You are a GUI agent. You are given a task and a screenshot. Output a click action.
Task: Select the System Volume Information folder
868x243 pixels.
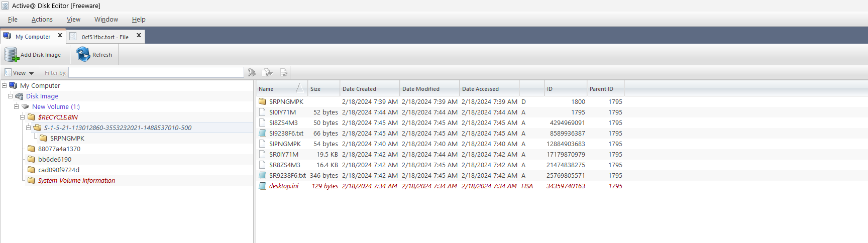[76, 181]
